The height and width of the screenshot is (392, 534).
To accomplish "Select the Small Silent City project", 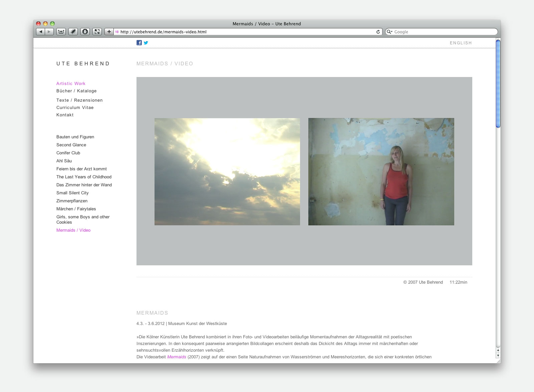I will coord(72,193).
